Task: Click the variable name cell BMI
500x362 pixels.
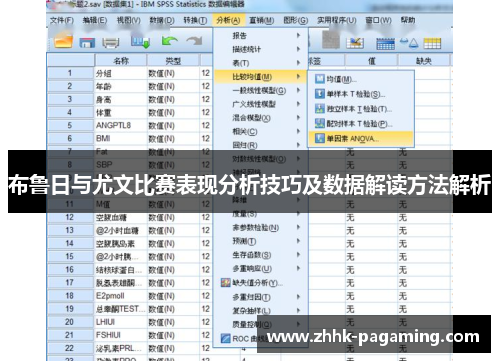Action: pyautogui.click(x=121, y=138)
